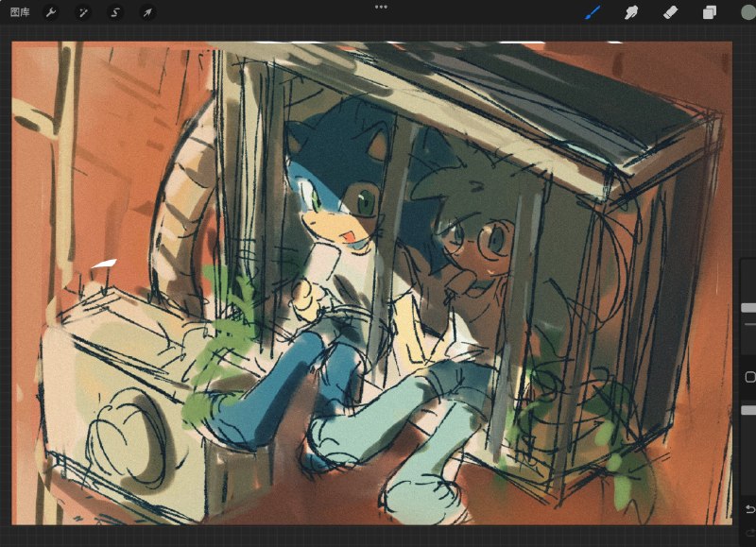The image size is (756, 547).
Task: Click the brush size slider handle
Action: [x=748, y=307]
